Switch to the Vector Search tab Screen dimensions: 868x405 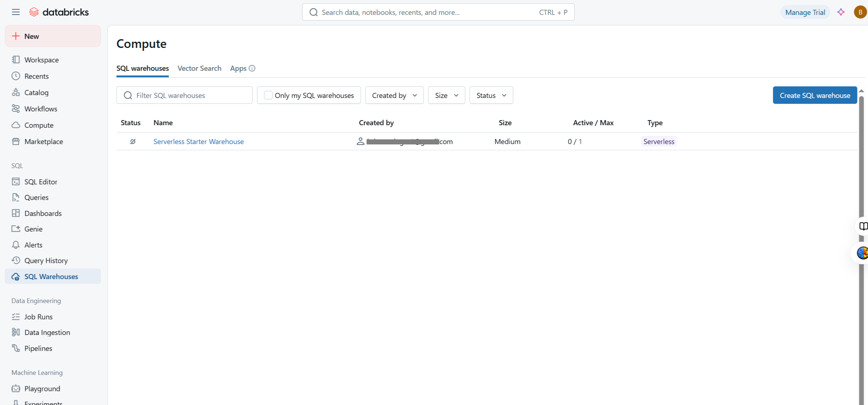click(x=199, y=68)
